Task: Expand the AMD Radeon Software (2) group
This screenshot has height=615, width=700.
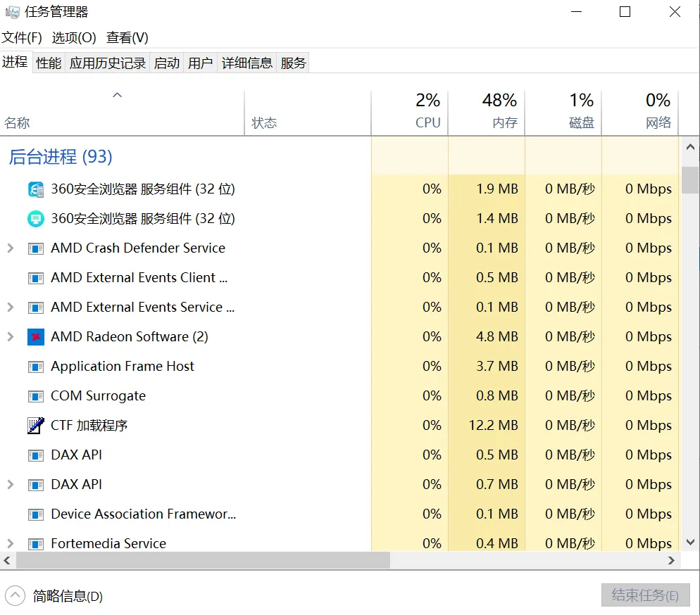Action: (x=10, y=337)
